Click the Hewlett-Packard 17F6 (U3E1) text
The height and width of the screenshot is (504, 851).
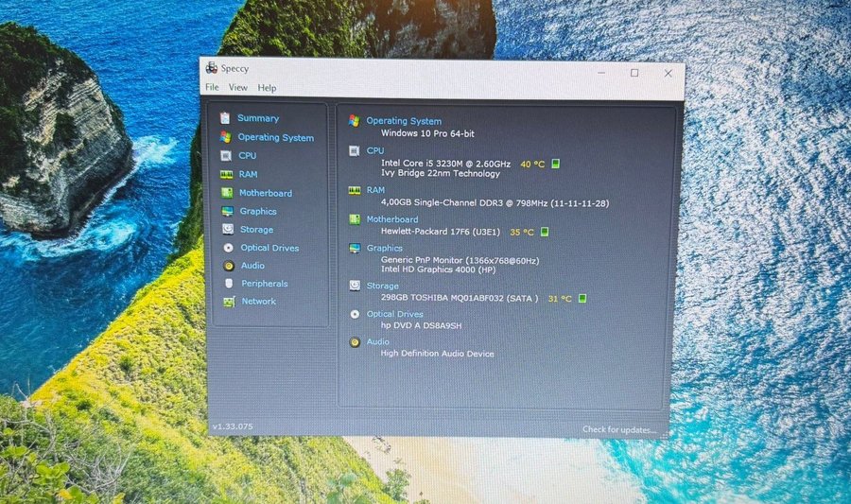[x=440, y=232]
